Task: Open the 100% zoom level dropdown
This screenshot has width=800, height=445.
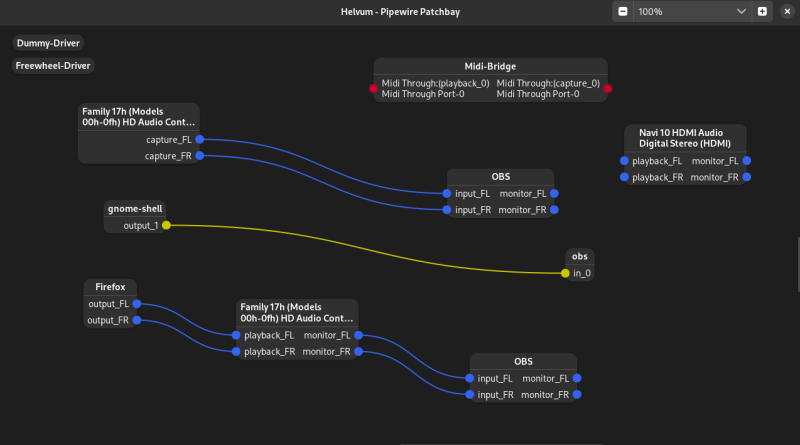Action: pyautogui.click(x=742, y=11)
